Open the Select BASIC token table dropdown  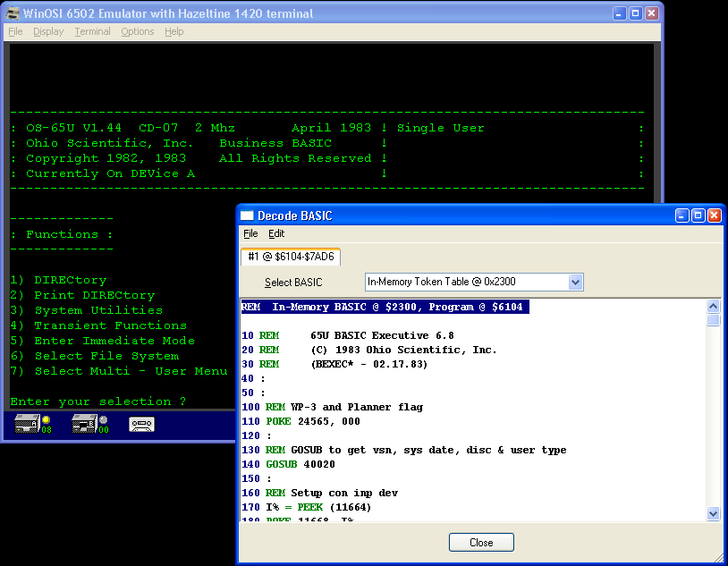[575, 282]
